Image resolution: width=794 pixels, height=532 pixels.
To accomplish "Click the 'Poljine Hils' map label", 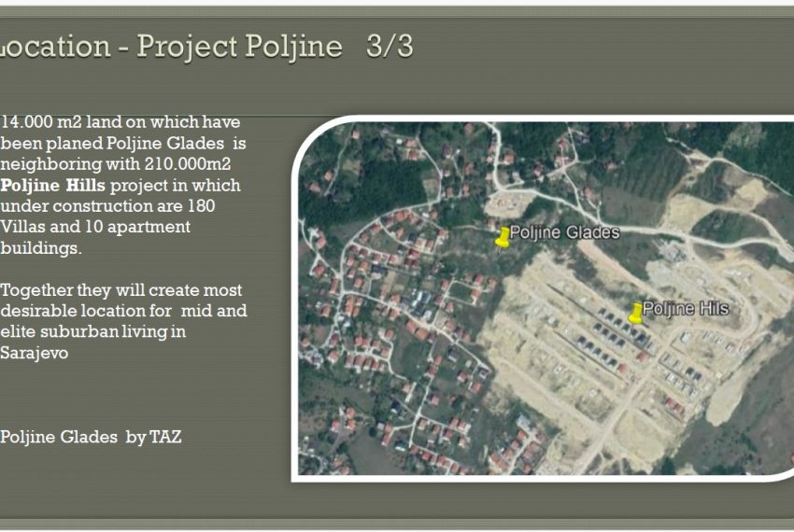I will pyautogui.click(x=686, y=308).
